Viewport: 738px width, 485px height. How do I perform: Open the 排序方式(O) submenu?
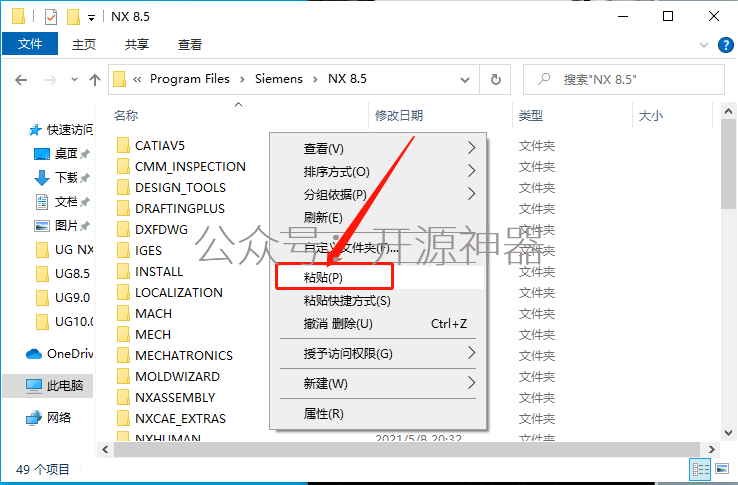379,171
